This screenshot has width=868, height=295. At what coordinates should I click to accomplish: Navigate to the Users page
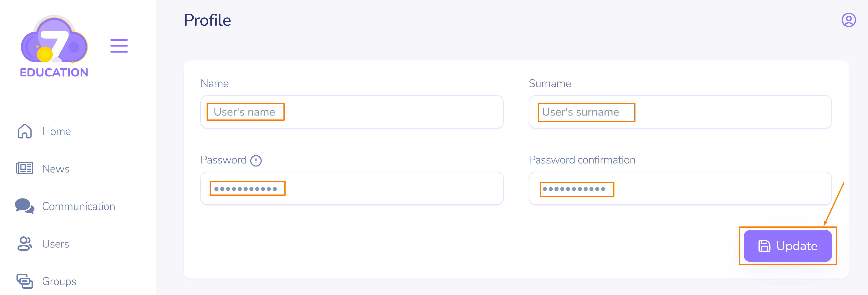56,244
